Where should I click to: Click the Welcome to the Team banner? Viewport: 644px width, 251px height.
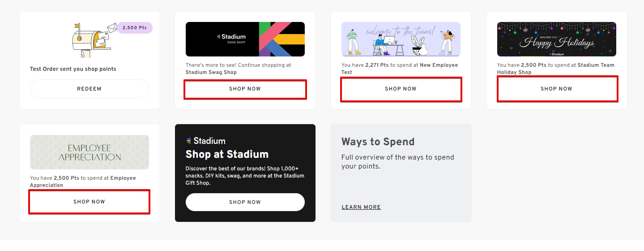tap(401, 39)
